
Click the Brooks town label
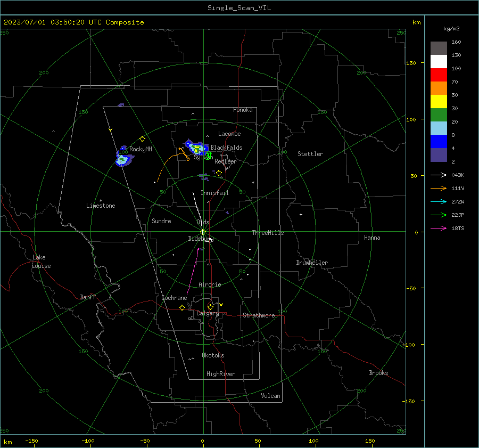click(x=378, y=373)
